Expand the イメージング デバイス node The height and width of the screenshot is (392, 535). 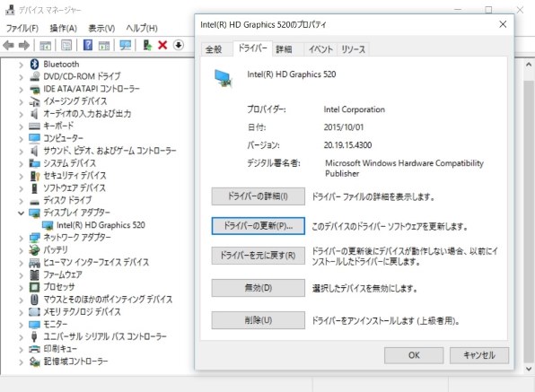coord(21,101)
